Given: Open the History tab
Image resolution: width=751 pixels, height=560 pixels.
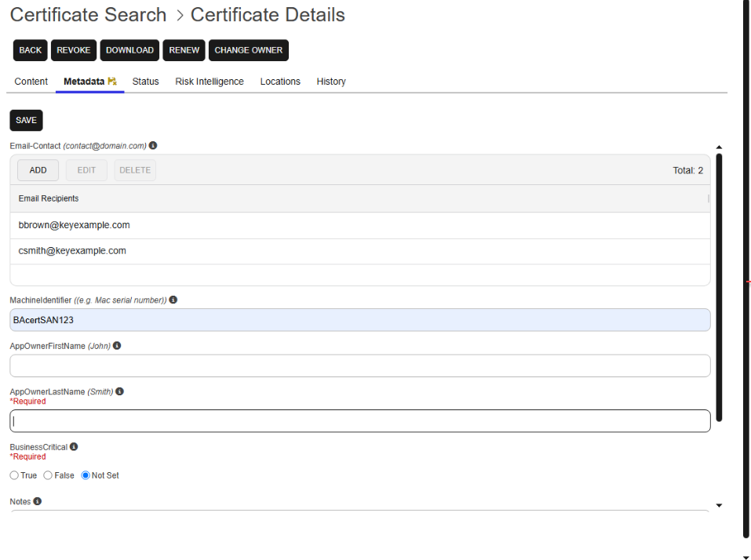Looking at the screenshot, I should click(x=331, y=82).
